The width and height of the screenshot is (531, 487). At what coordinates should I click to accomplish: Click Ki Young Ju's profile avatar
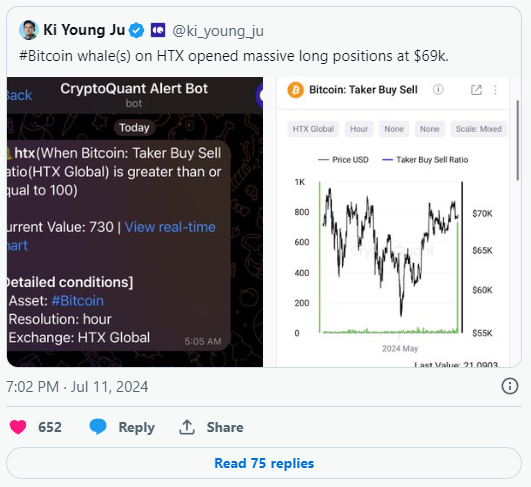click(28, 30)
